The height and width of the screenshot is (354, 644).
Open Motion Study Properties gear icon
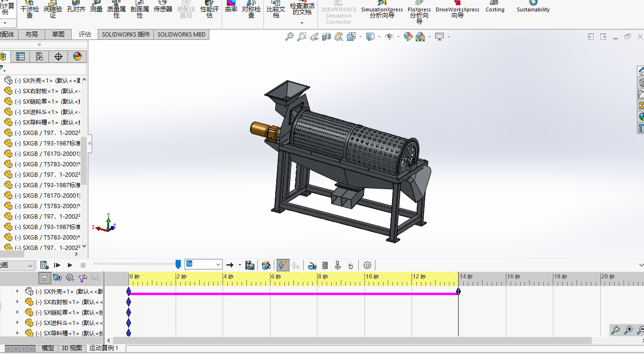(x=367, y=265)
